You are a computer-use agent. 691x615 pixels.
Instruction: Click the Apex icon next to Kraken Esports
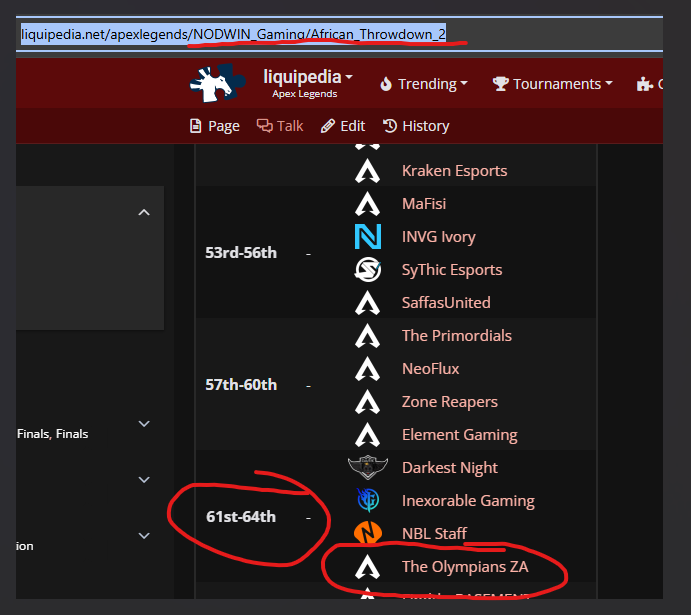point(368,171)
